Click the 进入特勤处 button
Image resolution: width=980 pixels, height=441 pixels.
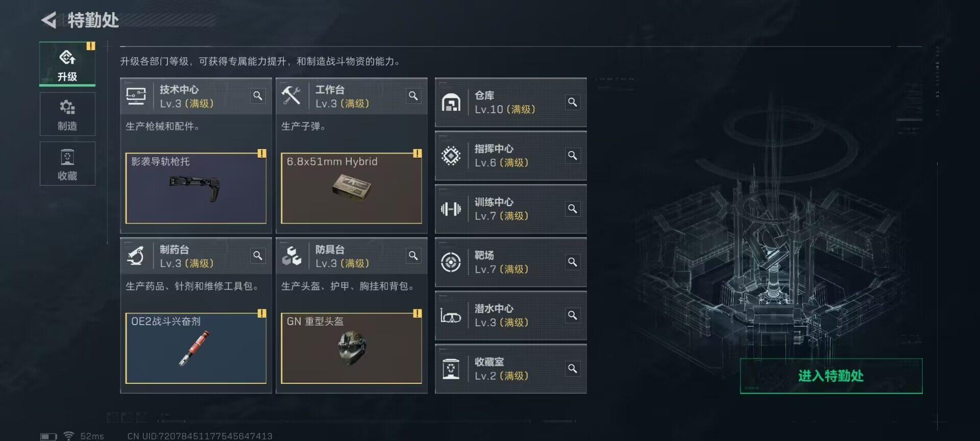[x=831, y=376]
